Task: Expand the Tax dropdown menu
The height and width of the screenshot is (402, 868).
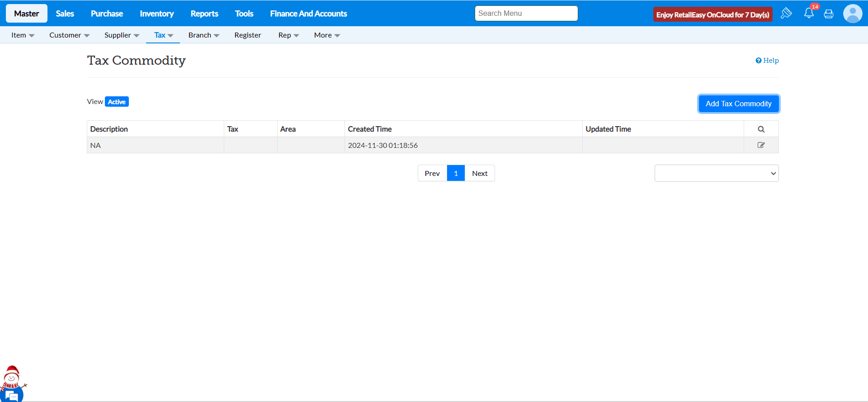Action: click(x=163, y=35)
